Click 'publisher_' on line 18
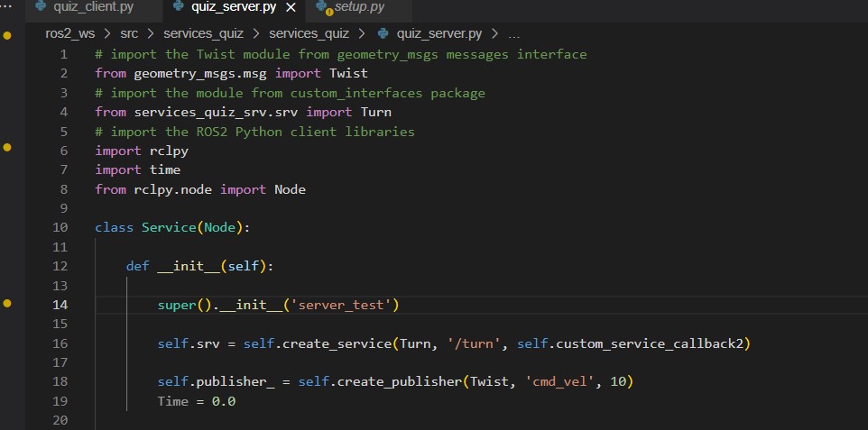Image resolution: width=868 pixels, height=430 pixels. (235, 381)
